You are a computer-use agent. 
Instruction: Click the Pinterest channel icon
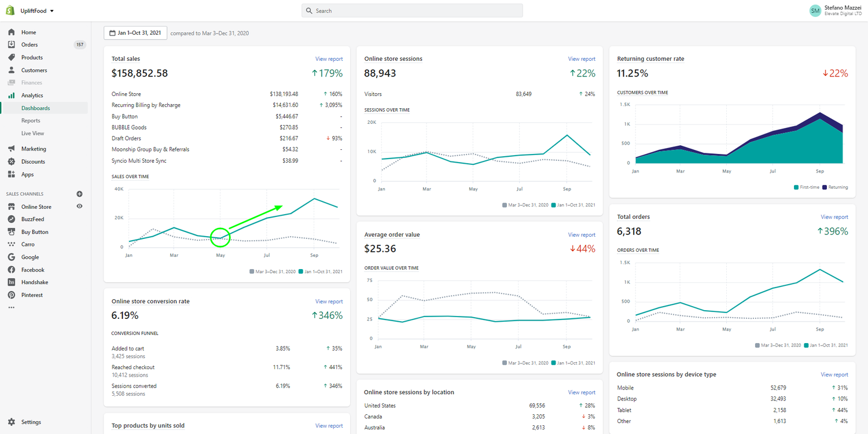point(11,295)
